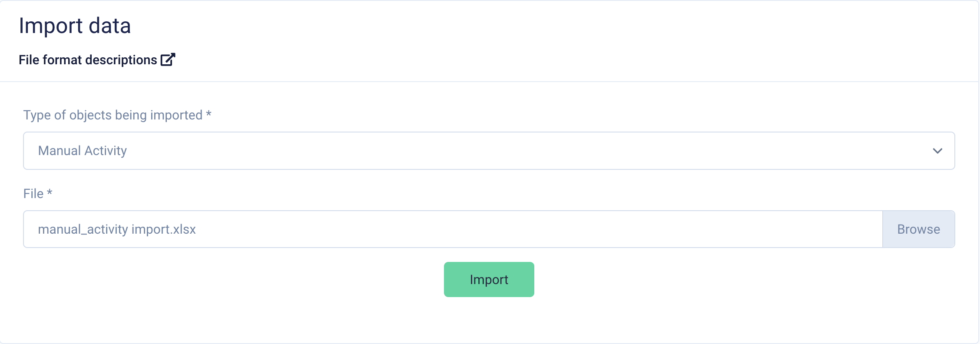Click the manual_activity import.xlsx file field
The height and width of the screenshot is (344, 980).
click(x=453, y=229)
